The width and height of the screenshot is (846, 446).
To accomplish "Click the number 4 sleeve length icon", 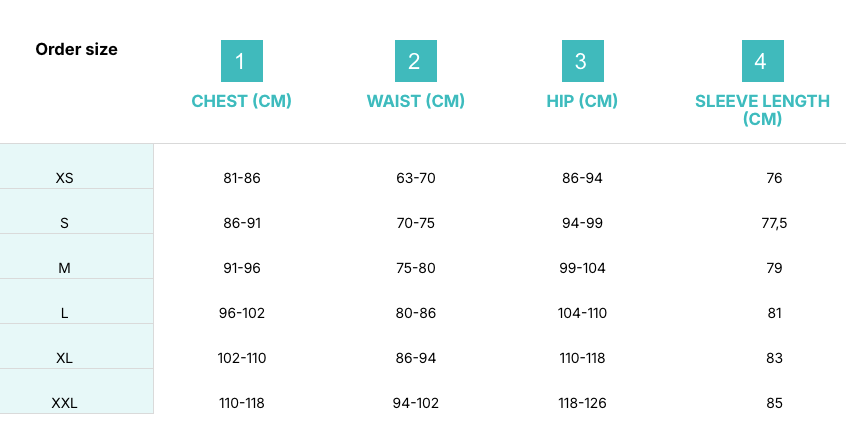I will coord(762,61).
